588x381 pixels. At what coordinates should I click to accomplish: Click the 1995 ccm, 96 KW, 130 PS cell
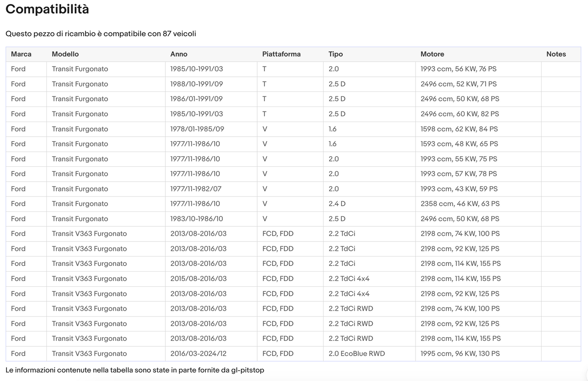(478, 353)
